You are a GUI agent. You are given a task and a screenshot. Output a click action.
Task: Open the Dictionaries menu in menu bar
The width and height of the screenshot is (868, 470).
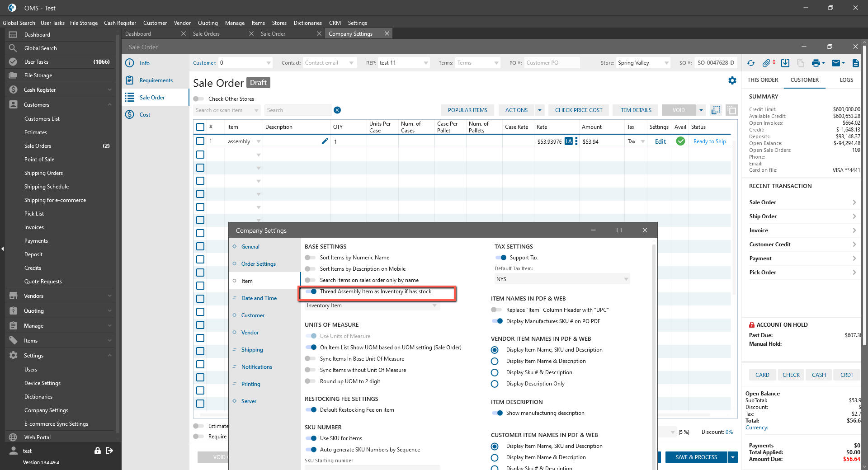click(307, 23)
